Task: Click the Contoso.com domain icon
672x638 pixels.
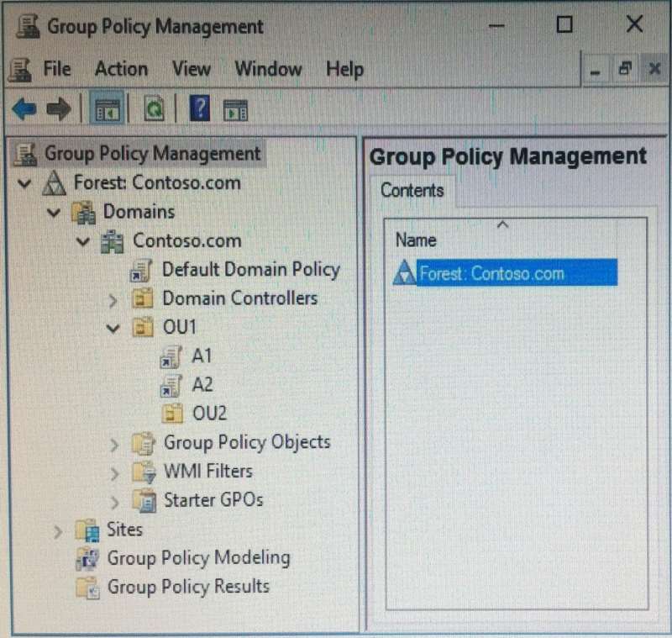Action: point(113,242)
